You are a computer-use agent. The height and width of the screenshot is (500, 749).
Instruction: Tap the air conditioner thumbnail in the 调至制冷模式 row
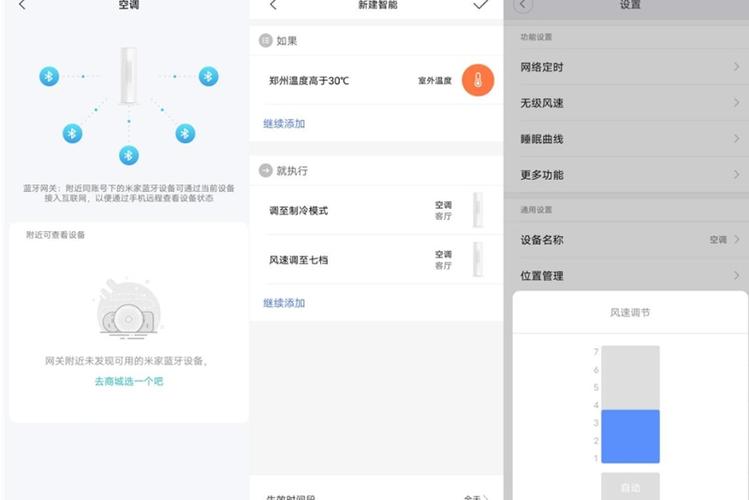(x=478, y=210)
